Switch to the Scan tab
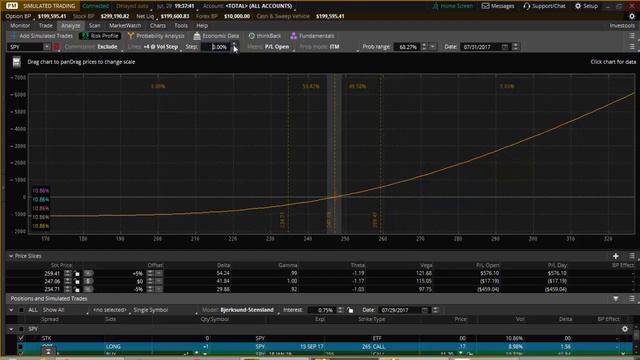 (94, 25)
